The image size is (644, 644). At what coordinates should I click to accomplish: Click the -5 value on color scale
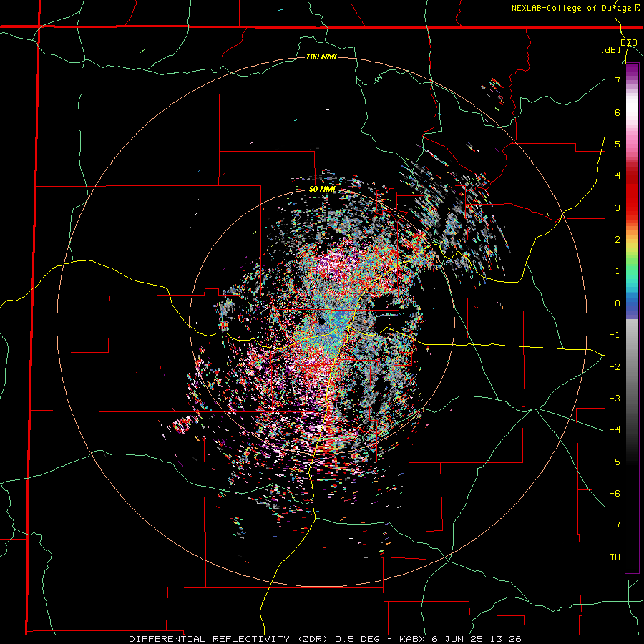(615, 462)
